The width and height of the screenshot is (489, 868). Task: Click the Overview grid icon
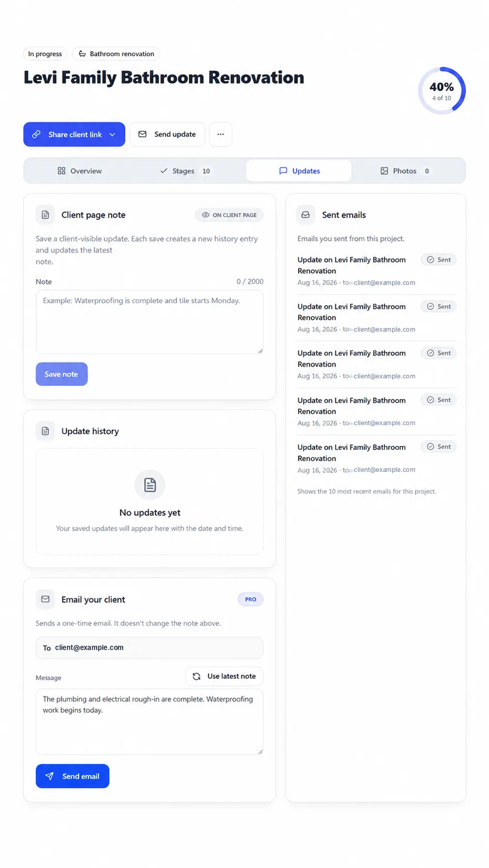click(61, 171)
